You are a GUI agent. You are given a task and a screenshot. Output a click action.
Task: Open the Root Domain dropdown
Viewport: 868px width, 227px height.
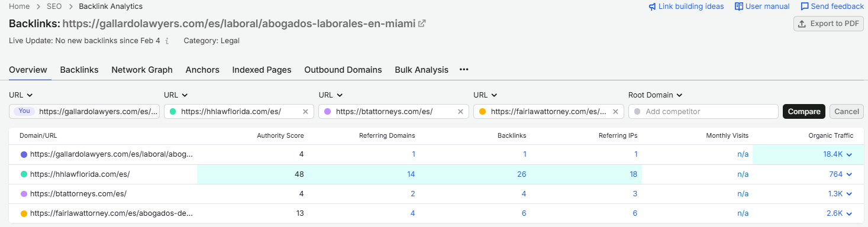click(656, 95)
